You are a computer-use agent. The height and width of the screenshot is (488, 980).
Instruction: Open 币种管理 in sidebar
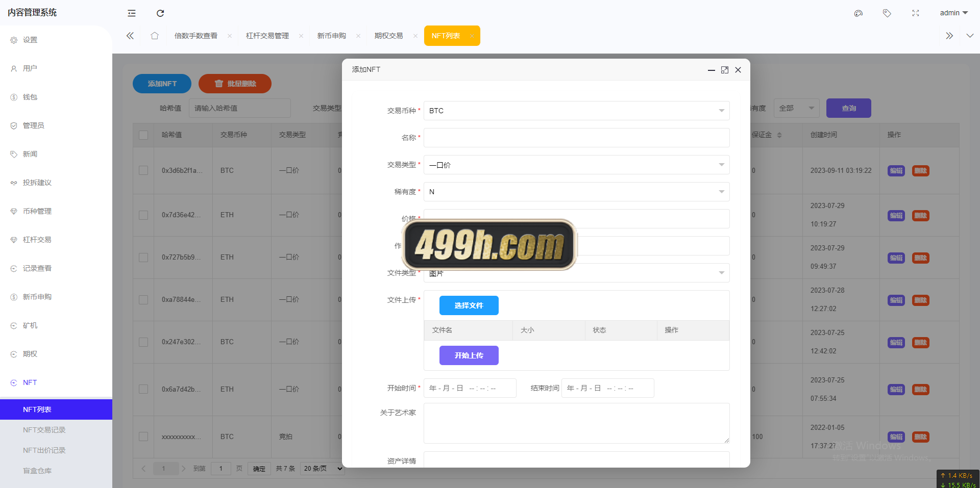click(56, 211)
